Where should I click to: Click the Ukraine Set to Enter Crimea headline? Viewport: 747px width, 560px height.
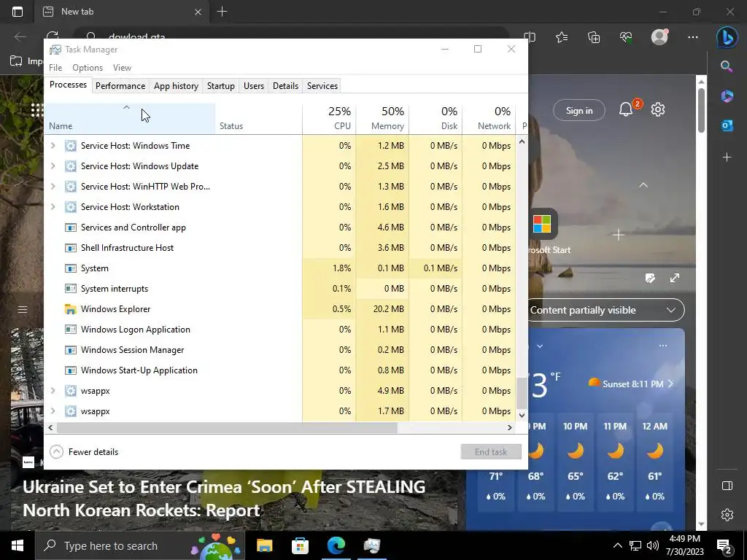[224, 499]
